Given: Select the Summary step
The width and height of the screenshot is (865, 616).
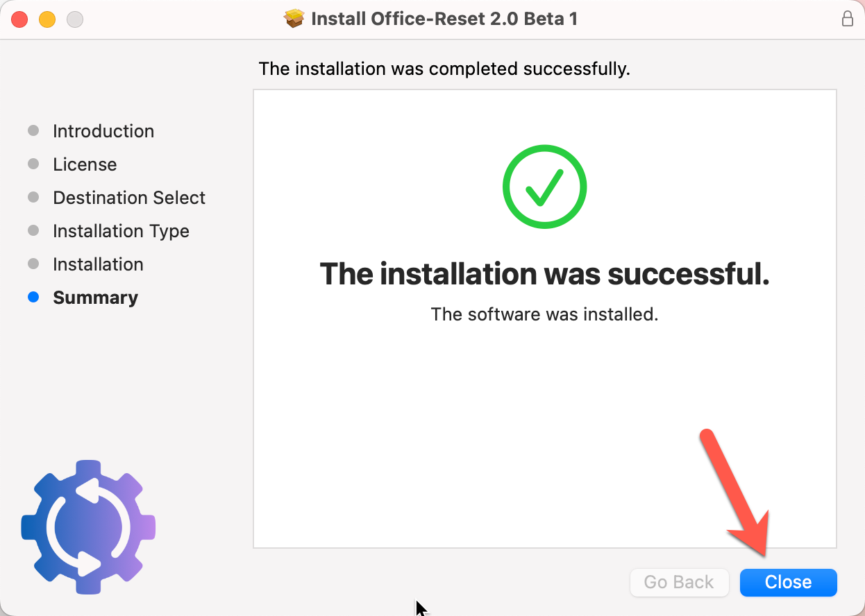Looking at the screenshot, I should point(95,298).
